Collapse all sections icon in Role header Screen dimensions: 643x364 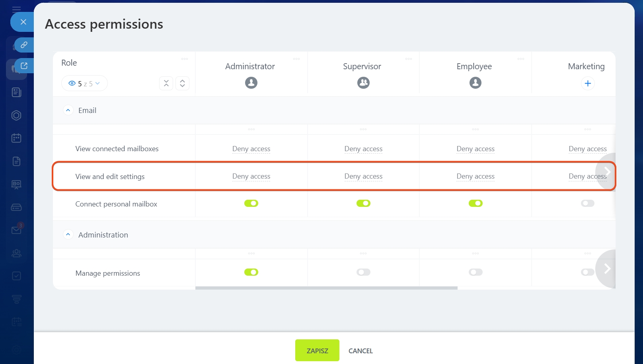pyautogui.click(x=166, y=83)
